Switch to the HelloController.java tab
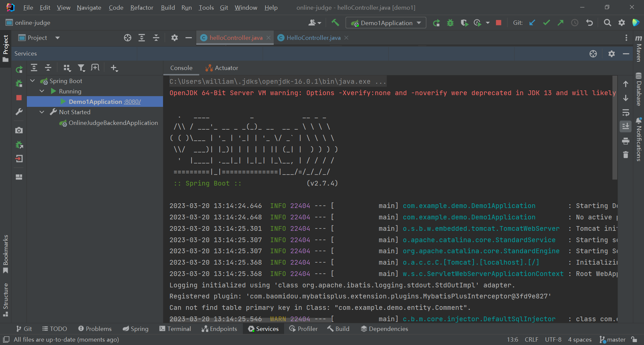 click(x=313, y=38)
